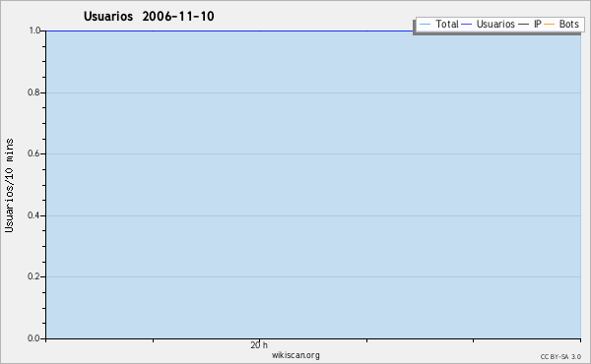Click the Bots legend entry
Viewport: 591px width, 364px height.
(561, 24)
